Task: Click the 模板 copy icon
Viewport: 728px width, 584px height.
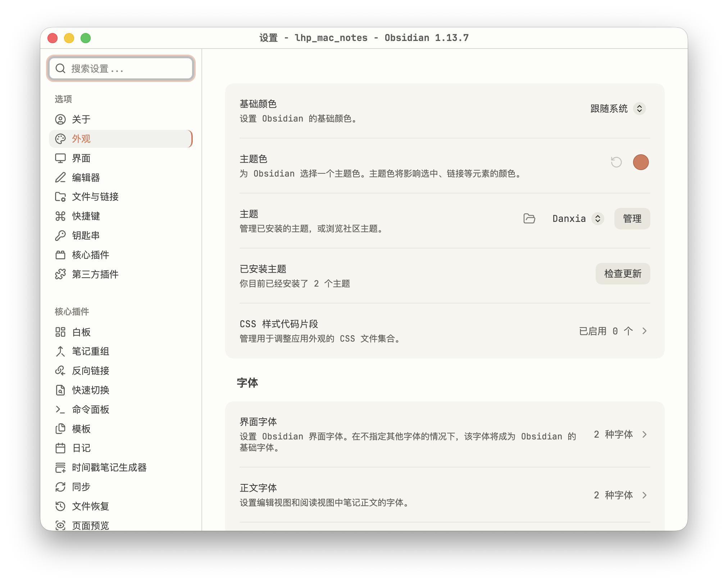Action: [60, 429]
